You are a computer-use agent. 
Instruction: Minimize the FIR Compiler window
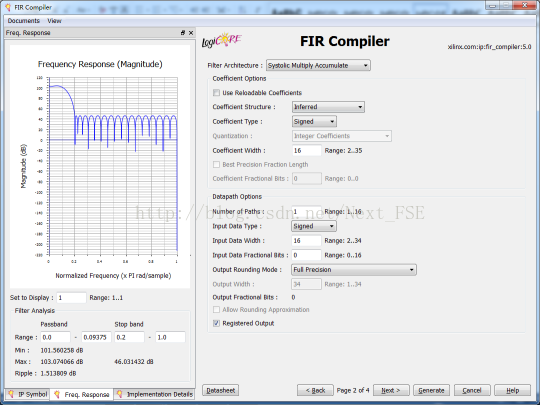(493, 5)
